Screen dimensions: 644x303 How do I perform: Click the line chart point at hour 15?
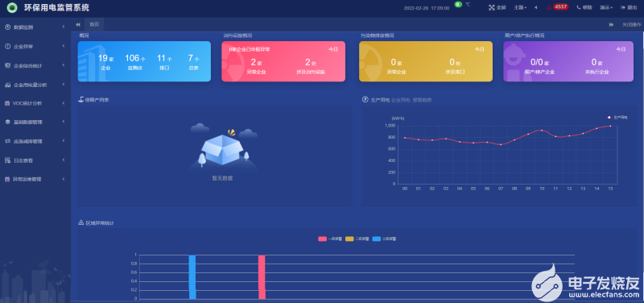pos(610,126)
